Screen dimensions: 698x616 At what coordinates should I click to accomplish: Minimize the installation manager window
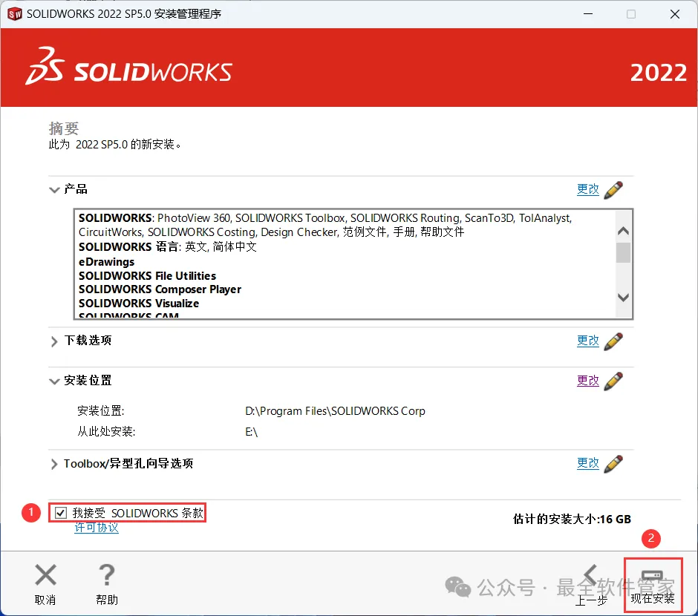(588, 14)
